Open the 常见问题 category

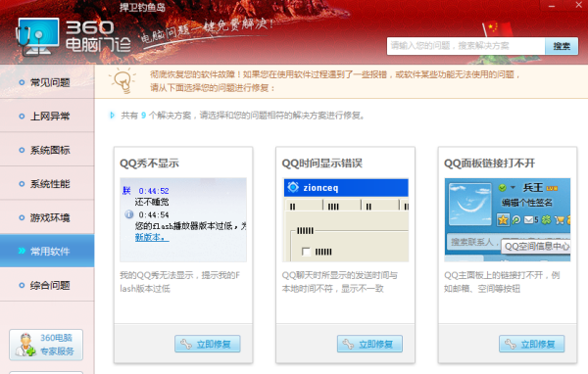click(47, 82)
